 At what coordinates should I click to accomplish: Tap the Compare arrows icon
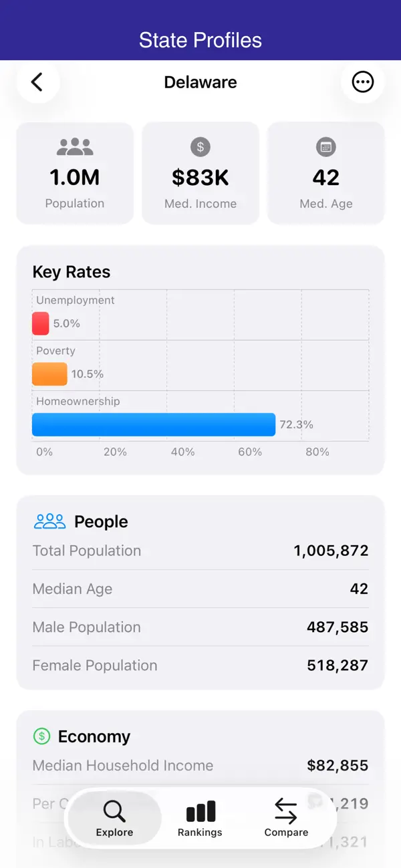(x=286, y=809)
